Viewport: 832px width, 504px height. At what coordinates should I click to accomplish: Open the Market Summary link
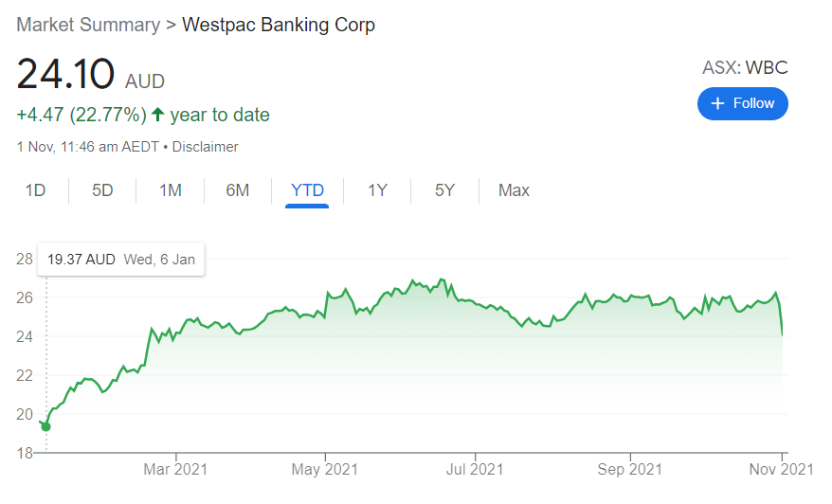pyautogui.click(x=88, y=25)
